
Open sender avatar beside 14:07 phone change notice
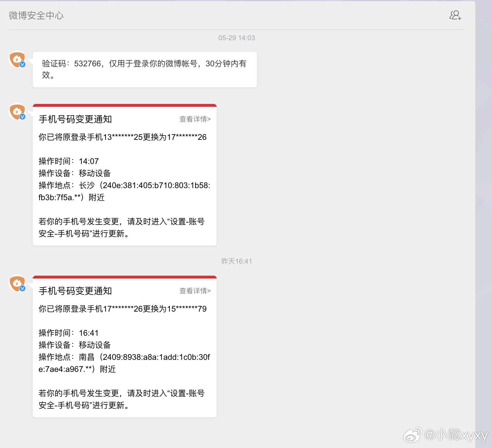tap(18, 112)
